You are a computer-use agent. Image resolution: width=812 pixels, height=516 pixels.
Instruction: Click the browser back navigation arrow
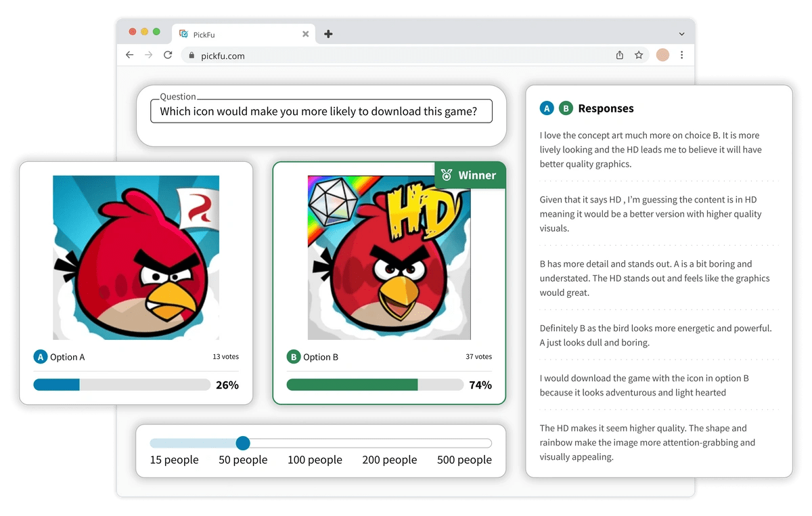[x=129, y=56]
